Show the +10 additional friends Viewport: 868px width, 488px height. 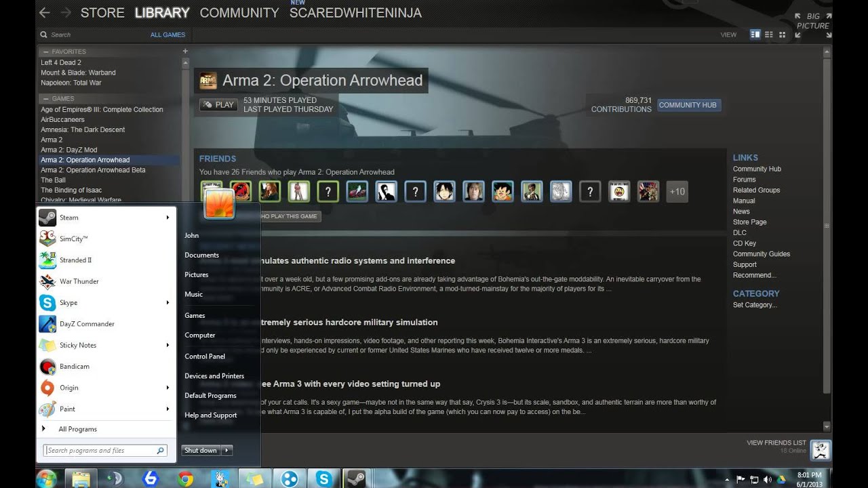(677, 191)
